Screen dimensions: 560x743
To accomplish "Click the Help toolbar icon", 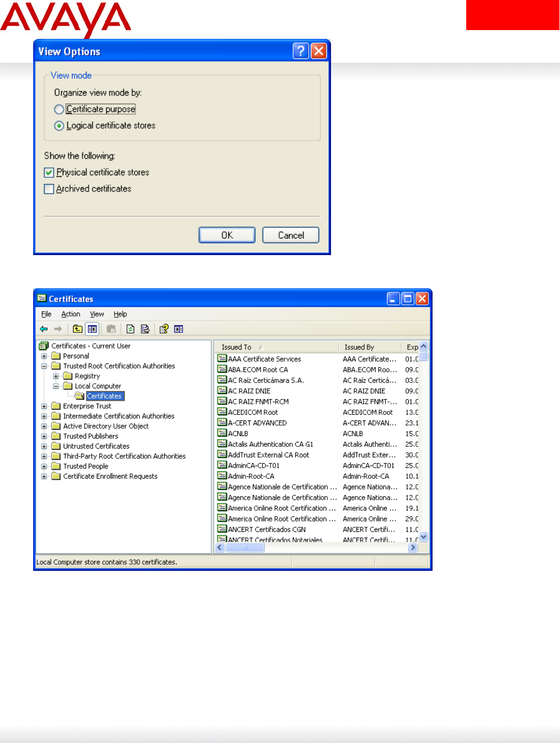I will pyautogui.click(x=164, y=329).
